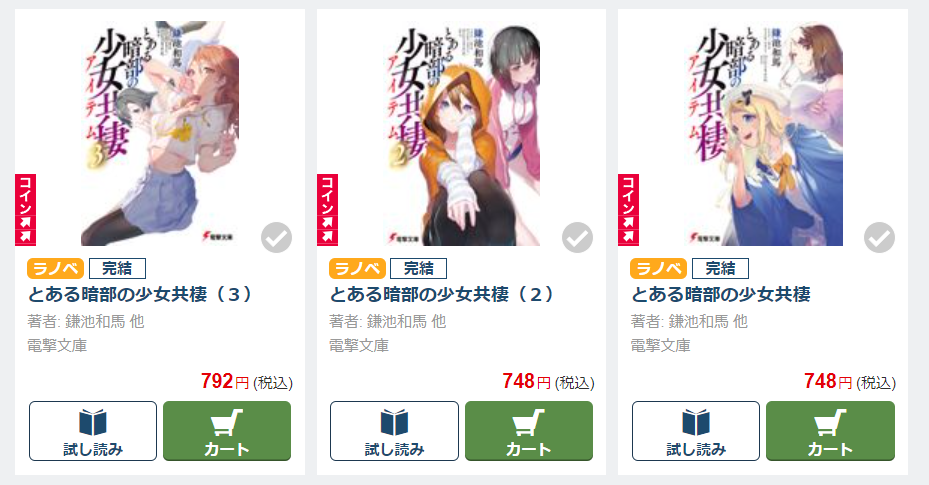Open title link とある暗部の少女共棲（２）
Screen dimensions: 929x485
click(442, 294)
